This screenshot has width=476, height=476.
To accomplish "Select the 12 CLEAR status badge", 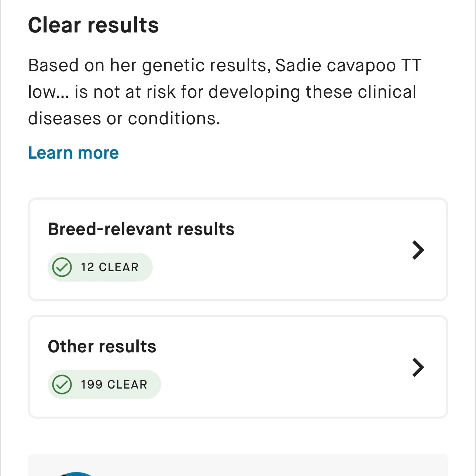I will pos(100,267).
